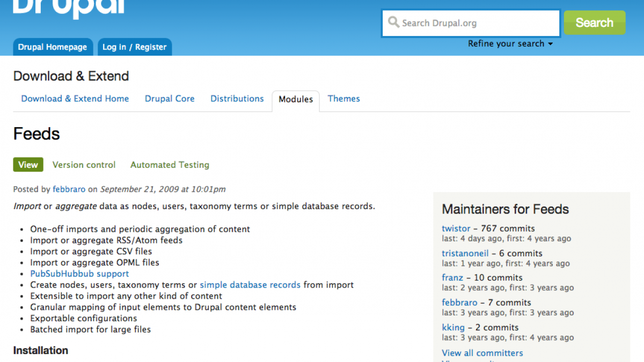
Task: Click the Feeds page title
Action: click(36, 134)
